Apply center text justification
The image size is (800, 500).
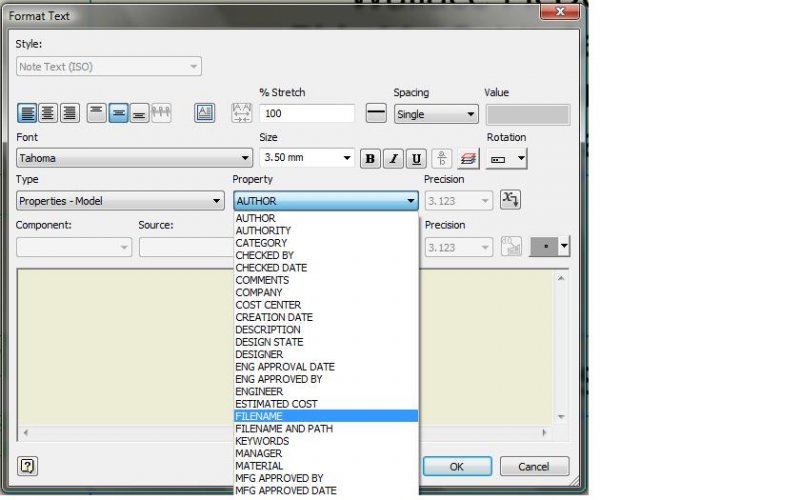pos(48,113)
